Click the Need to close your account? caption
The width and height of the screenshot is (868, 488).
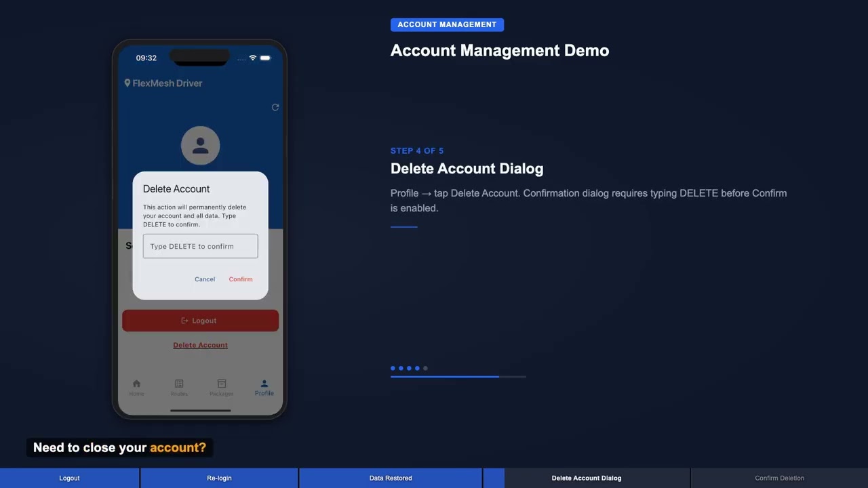[x=119, y=447]
